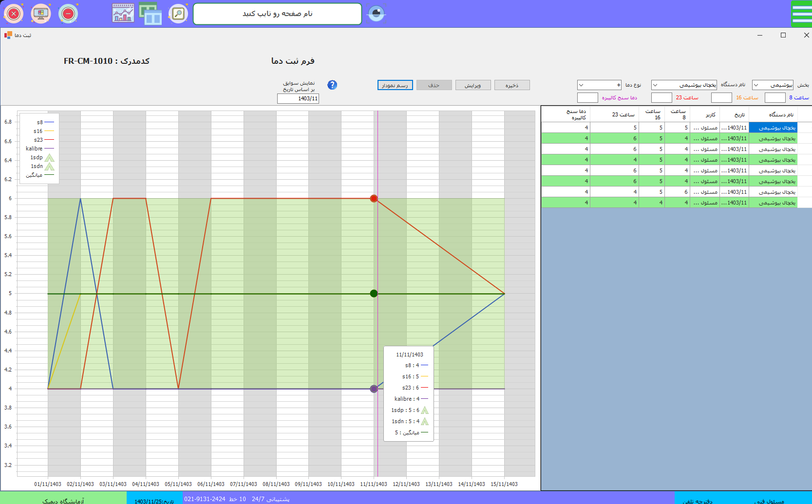The image size is (812, 504).
Task: Click the red X exit icon
Action: tap(14, 14)
